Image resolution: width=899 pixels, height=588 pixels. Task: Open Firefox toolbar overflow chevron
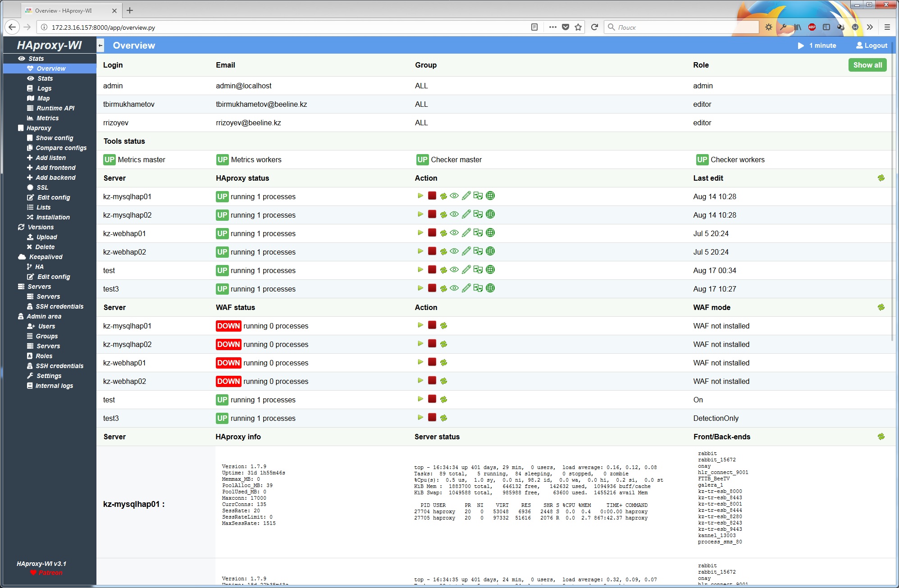[870, 27]
